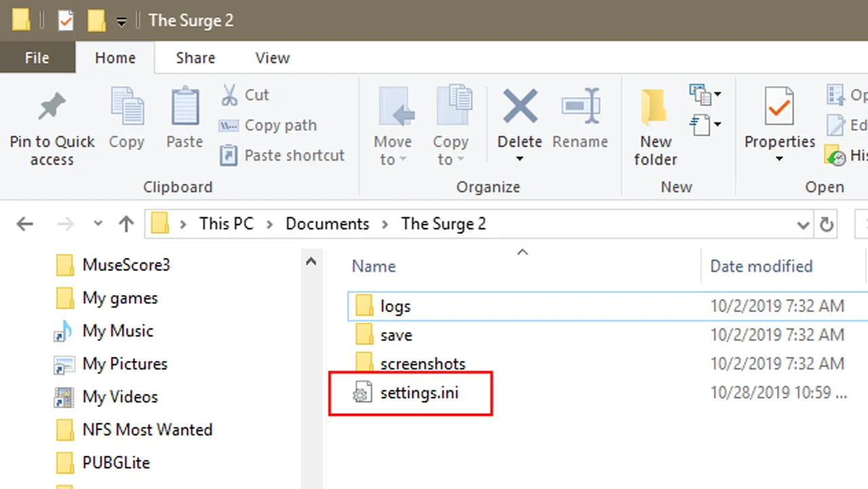Click the Paste clipboard icon

(x=184, y=107)
